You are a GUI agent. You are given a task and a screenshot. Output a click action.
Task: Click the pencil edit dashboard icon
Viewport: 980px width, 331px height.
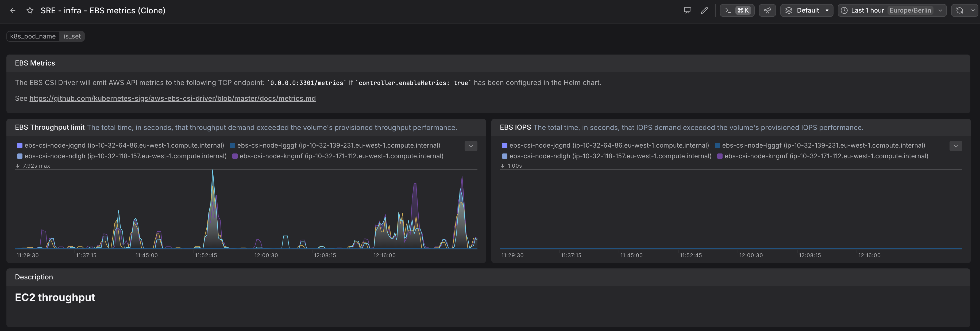coord(704,11)
